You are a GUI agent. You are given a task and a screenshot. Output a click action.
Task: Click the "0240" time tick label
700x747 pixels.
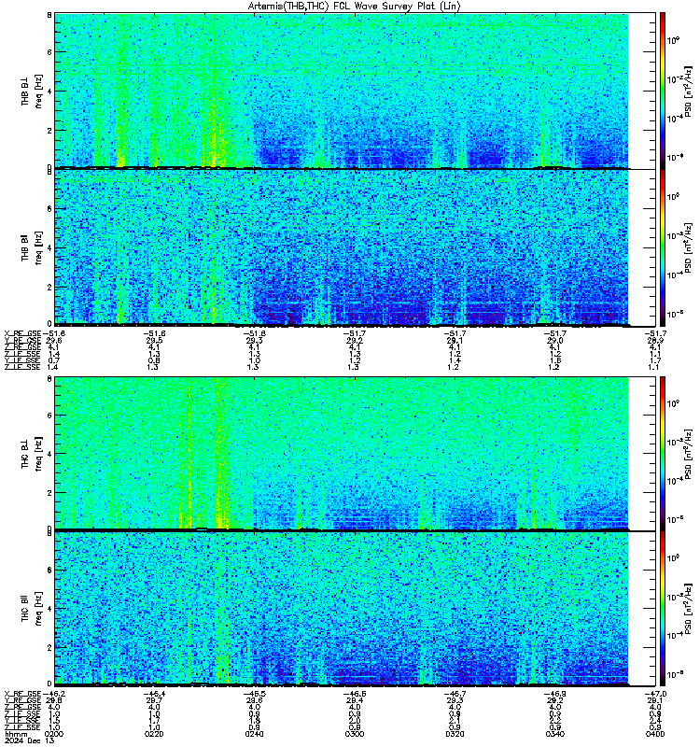coord(254,734)
